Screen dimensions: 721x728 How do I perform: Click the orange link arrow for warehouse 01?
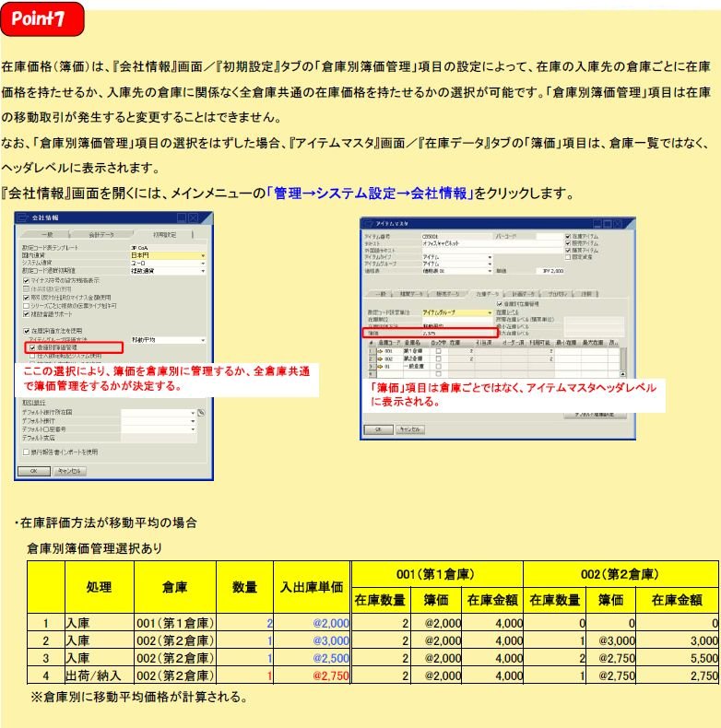click(378, 366)
